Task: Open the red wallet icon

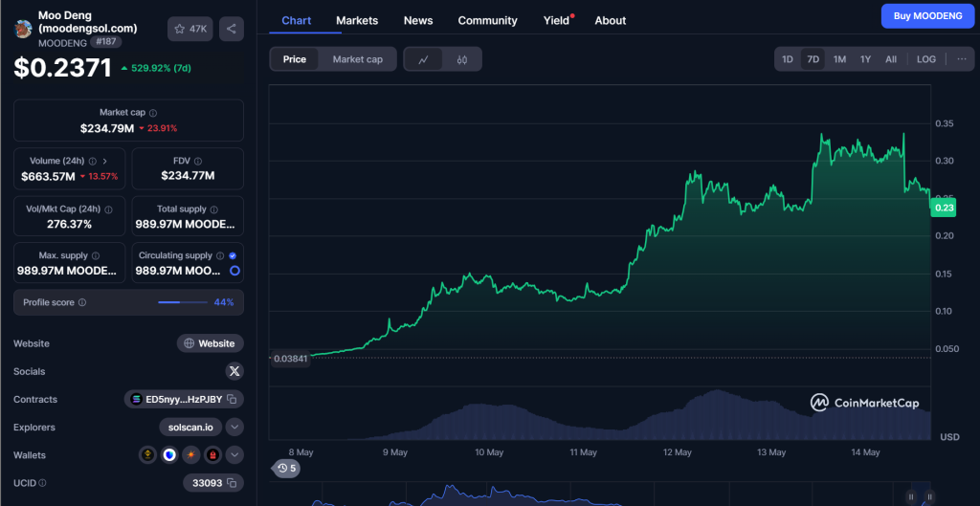Action: [x=212, y=455]
